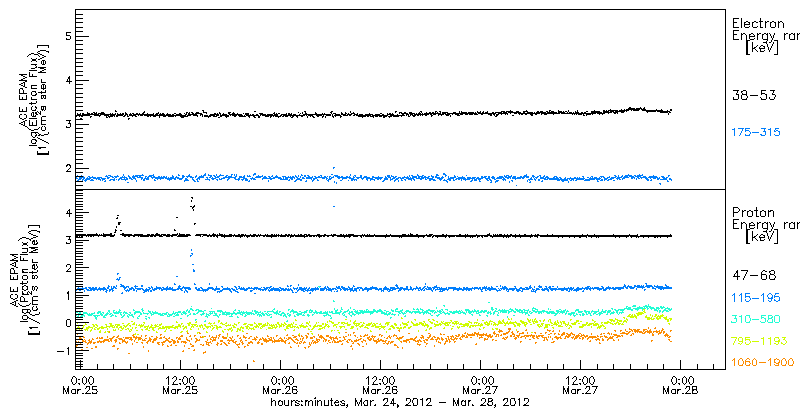Click the 12:00 Mar.26 time axis label
The height and width of the screenshot is (410, 800).
coord(381,386)
